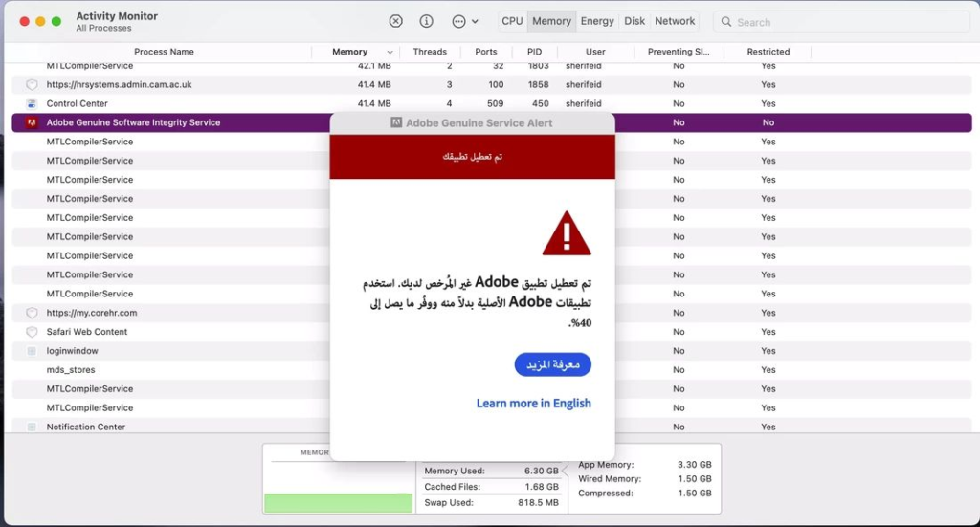This screenshot has height=527, width=980.
Task: Toggle Memory column sort arrow
Action: pyautogui.click(x=390, y=53)
